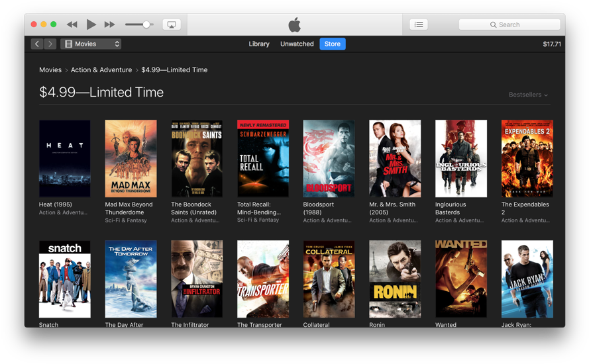Open the Jack Ryan poster
Viewport: 589px width, 364px height.
(x=527, y=279)
